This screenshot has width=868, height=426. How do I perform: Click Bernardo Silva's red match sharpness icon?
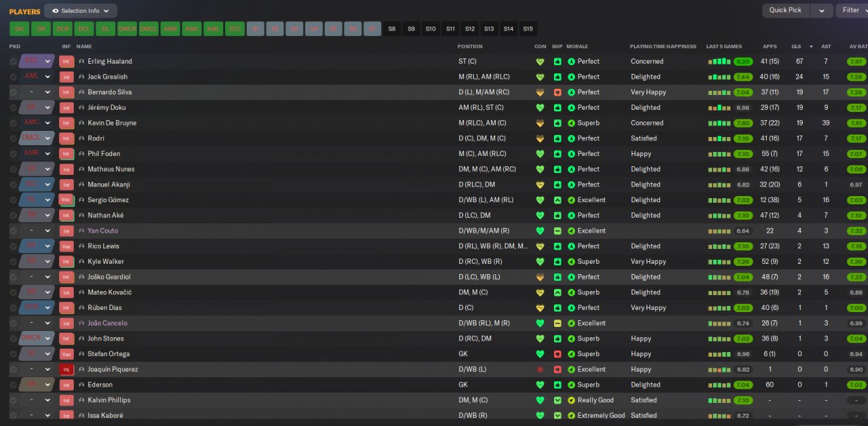[557, 92]
